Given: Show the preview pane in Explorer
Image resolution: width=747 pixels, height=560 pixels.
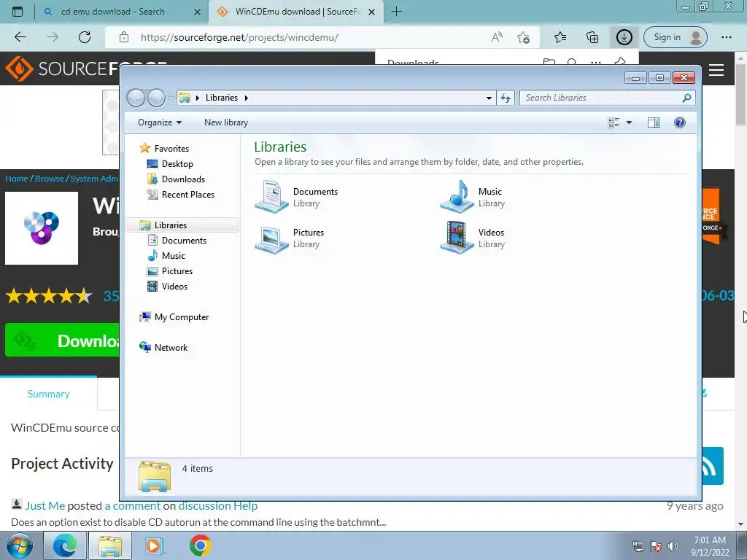Looking at the screenshot, I should (654, 122).
